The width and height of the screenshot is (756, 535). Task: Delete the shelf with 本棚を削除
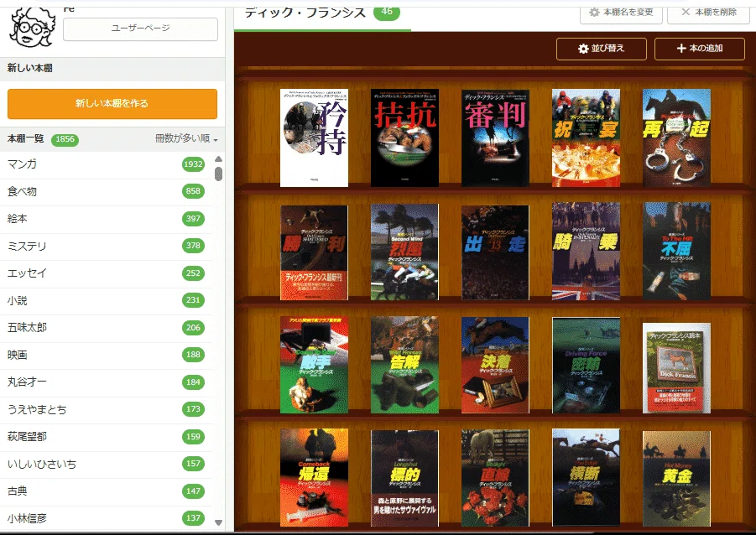pyautogui.click(x=709, y=13)
